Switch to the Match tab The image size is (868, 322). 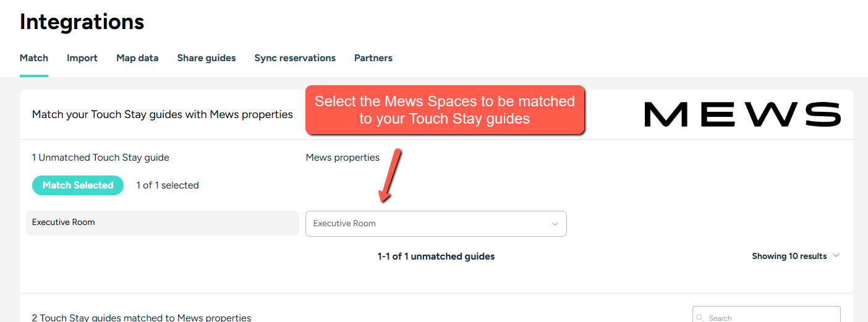(34, 58)
